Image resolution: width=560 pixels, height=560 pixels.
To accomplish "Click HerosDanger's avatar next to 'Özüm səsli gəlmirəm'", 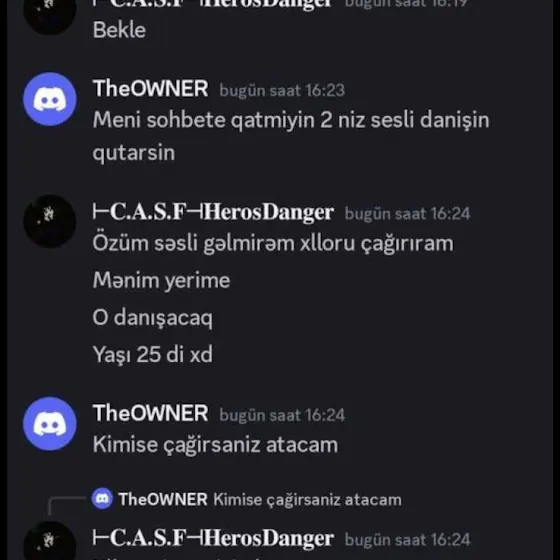I will [x=50, y=221].
